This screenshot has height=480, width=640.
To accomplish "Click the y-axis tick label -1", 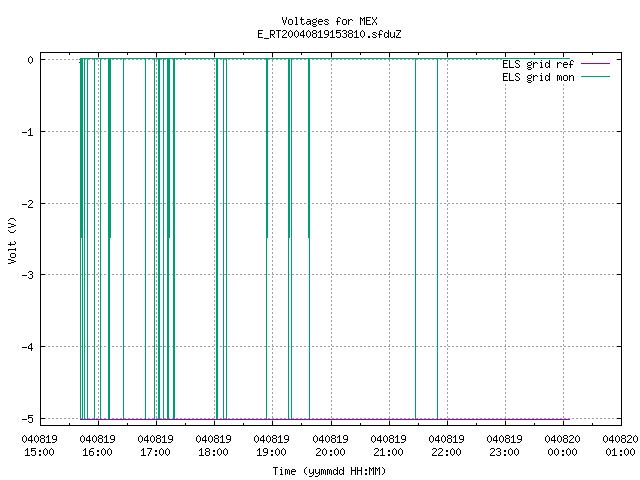I will pyautogui.click(x=28, y=132).
